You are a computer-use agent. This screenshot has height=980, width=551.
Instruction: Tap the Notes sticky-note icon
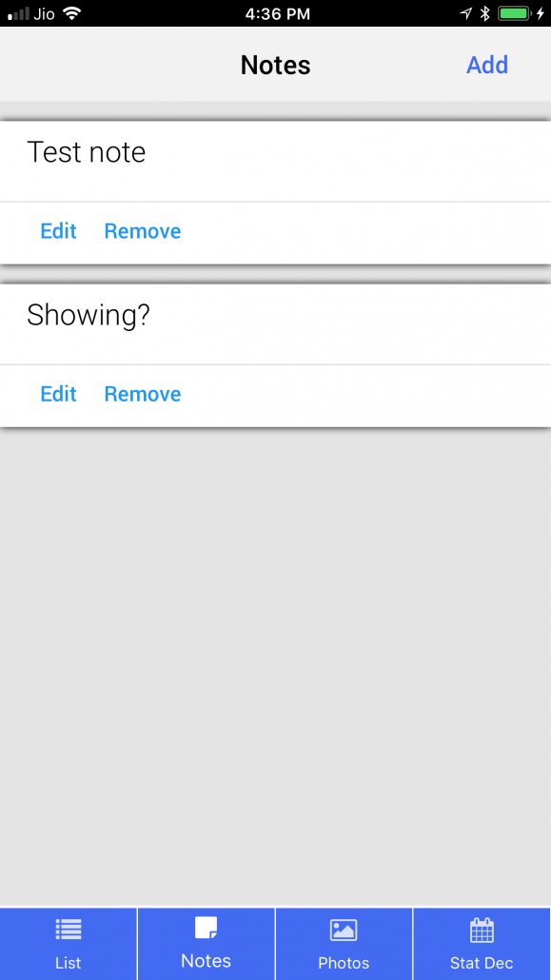point(206,928)
